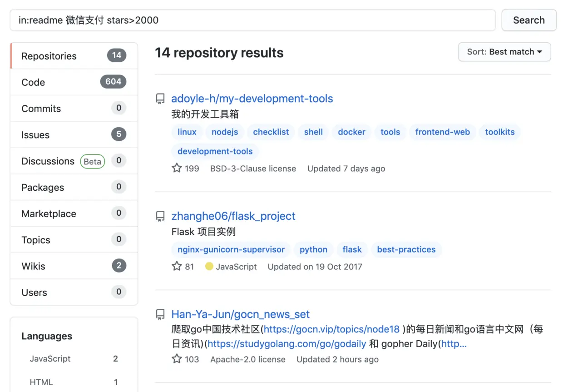This screenshot has height=392, width=563.
Task: Open the Sort: Best match dropdown
Action: point(504,52)
